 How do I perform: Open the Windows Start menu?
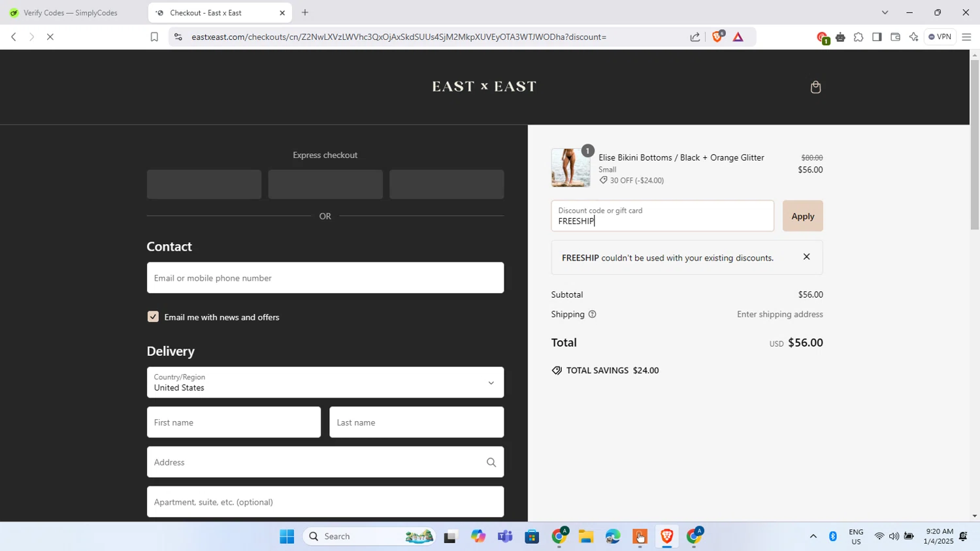pos(287,537)
